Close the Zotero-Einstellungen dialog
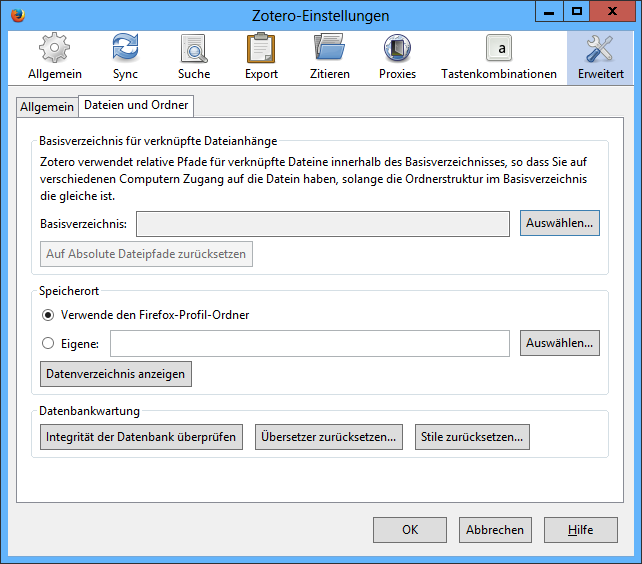 [x=612, y=11]
